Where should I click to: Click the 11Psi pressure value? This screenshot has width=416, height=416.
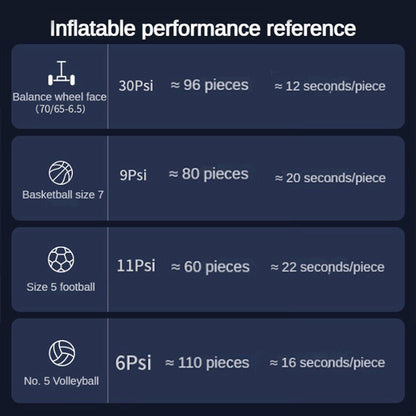click(x=136, y=266)
